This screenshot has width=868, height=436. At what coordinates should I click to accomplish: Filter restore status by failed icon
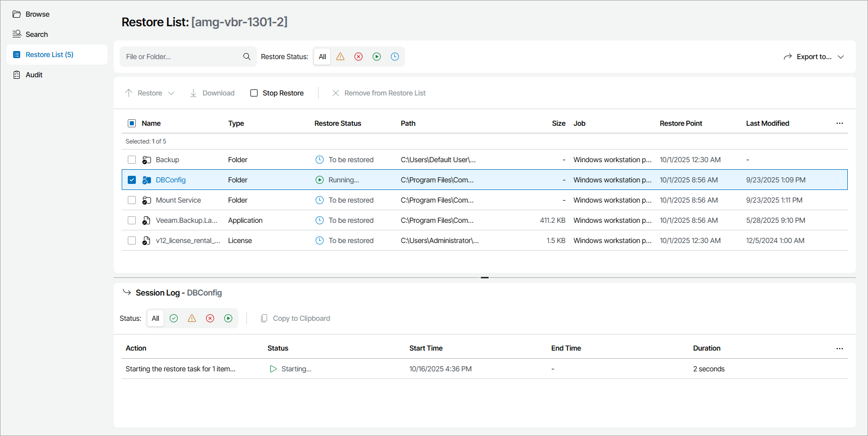(359, 57)
